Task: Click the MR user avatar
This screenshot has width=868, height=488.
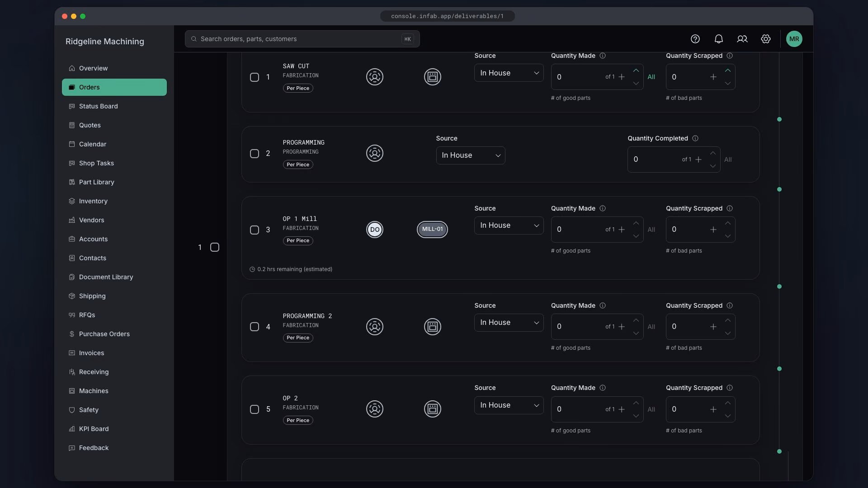Action: point(794,39)
